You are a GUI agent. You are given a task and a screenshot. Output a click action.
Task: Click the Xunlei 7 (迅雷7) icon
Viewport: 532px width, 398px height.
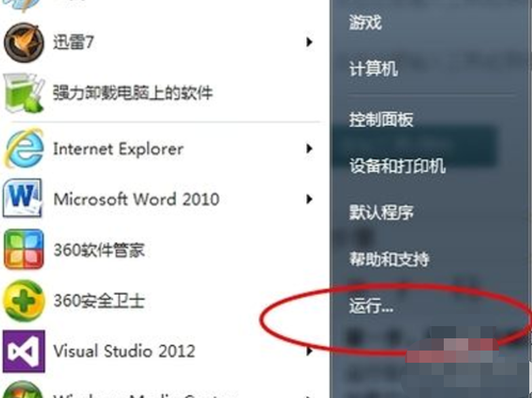tap(24, 42)
